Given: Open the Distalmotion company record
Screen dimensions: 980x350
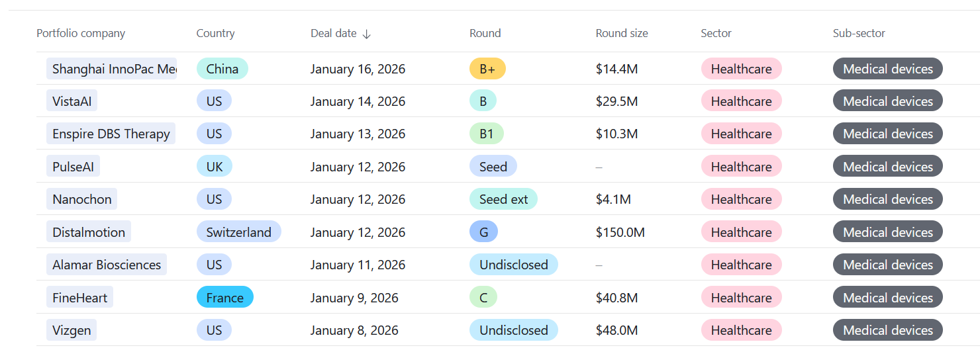Looking at the screenshot, I should [x=89, y=232].
